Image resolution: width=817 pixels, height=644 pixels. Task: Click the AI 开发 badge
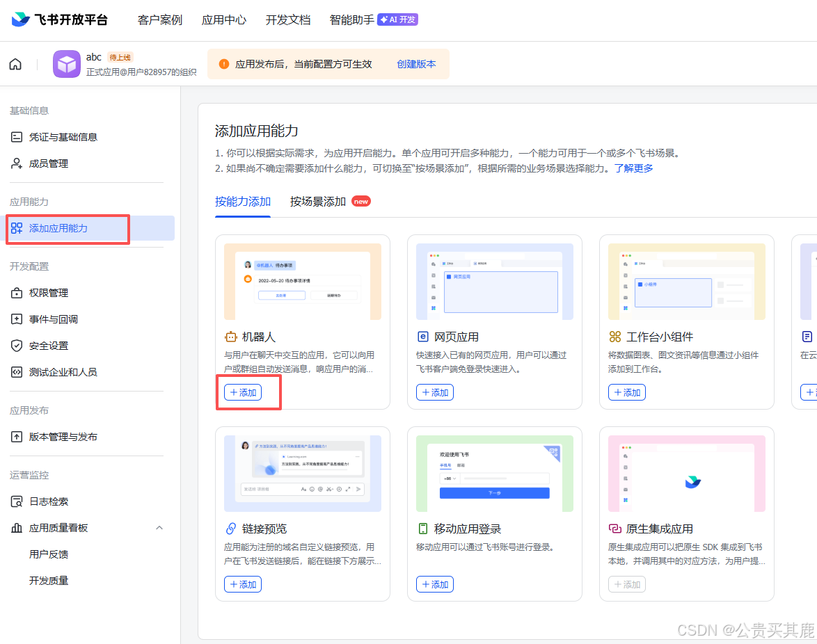(x=397, y=19)
